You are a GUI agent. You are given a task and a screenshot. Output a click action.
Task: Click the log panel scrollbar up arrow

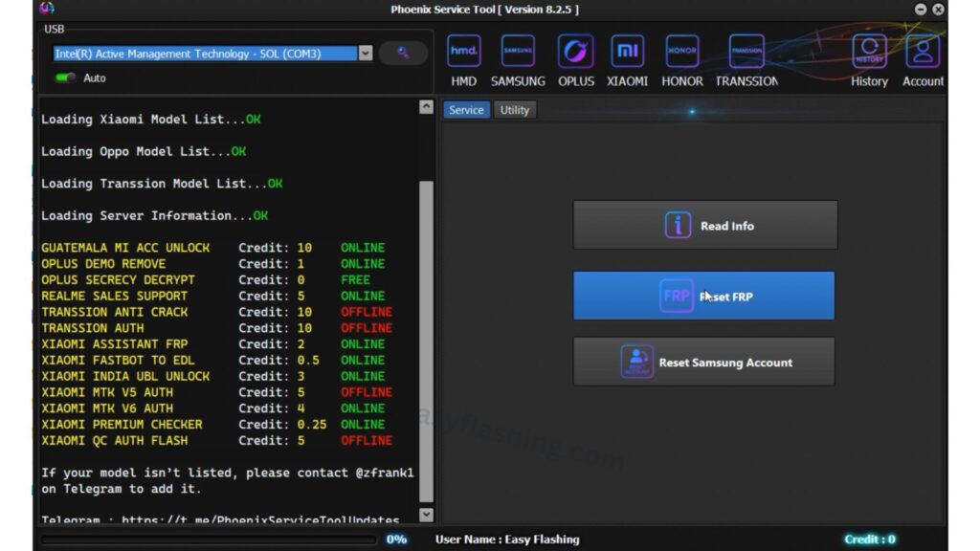point(425,106)
